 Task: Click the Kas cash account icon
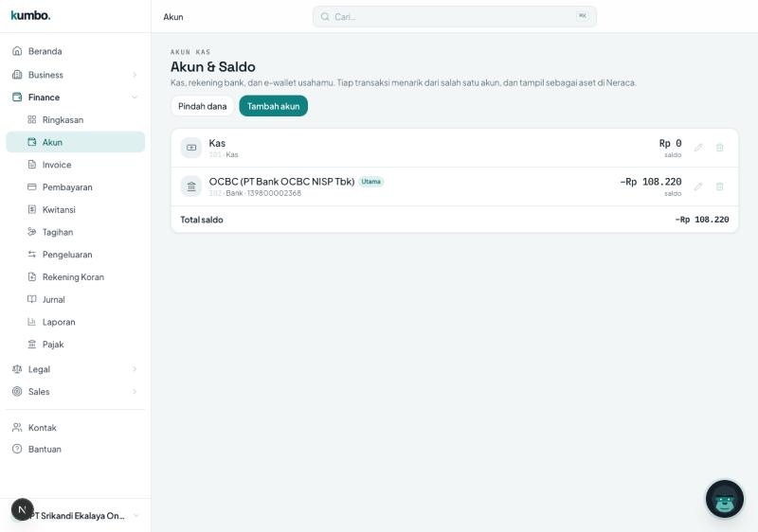tap(191, 148)
